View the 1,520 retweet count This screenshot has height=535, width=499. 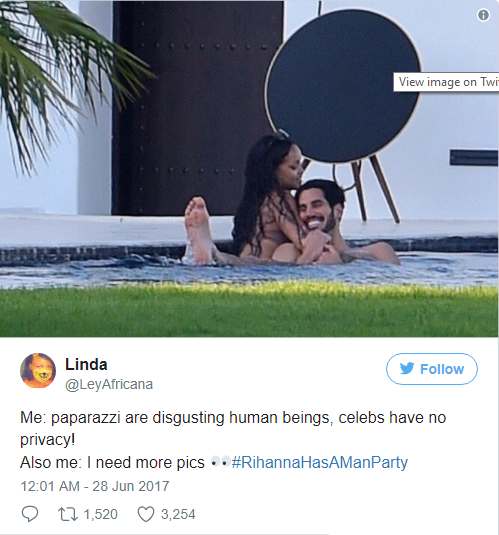[x=100, y=514]
